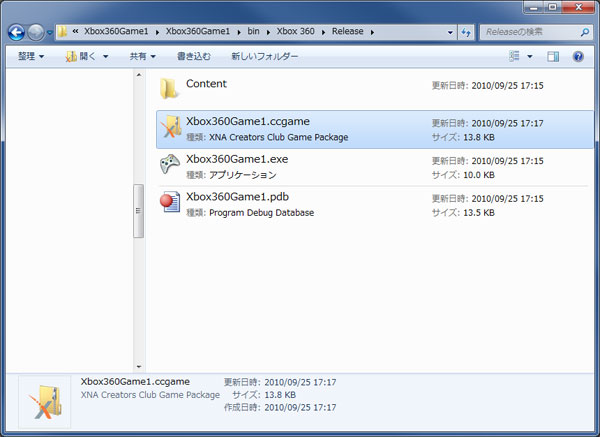Create folder with 新しいフォルダー
The width and height of the screenshot is (600, 437).
point(265,56)
